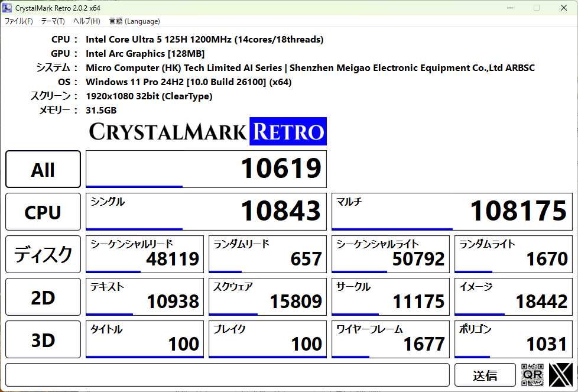Image resolution: width=578 pixels, height=392 pixels.
Task: Select the マルチ CPU score box
Action: tap(452, 211)
